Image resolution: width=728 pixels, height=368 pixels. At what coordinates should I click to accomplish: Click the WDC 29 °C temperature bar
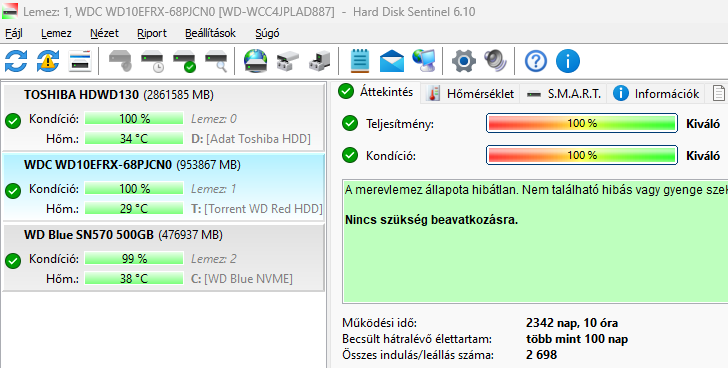click(x=134, y=208)
